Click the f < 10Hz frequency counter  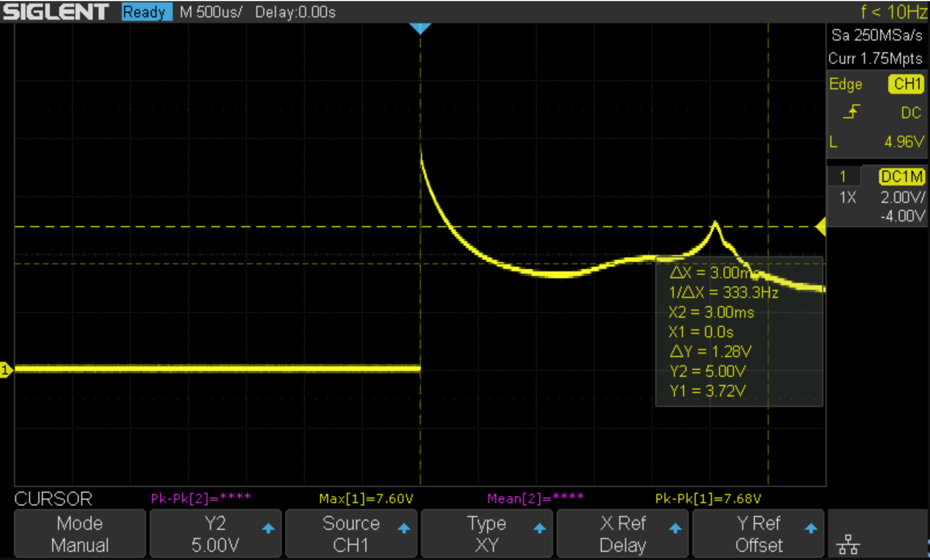point(894,12)
